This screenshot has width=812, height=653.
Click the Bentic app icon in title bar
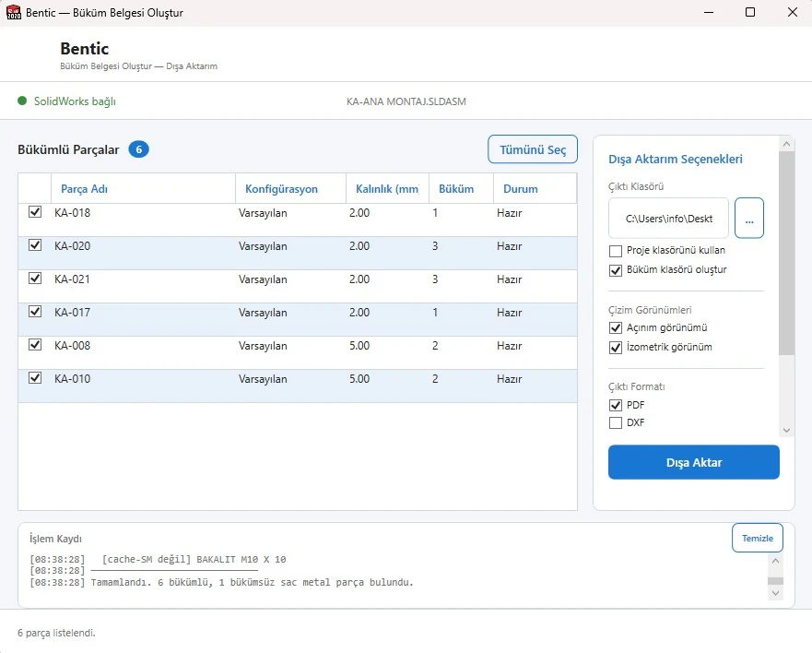pos(14,12)
